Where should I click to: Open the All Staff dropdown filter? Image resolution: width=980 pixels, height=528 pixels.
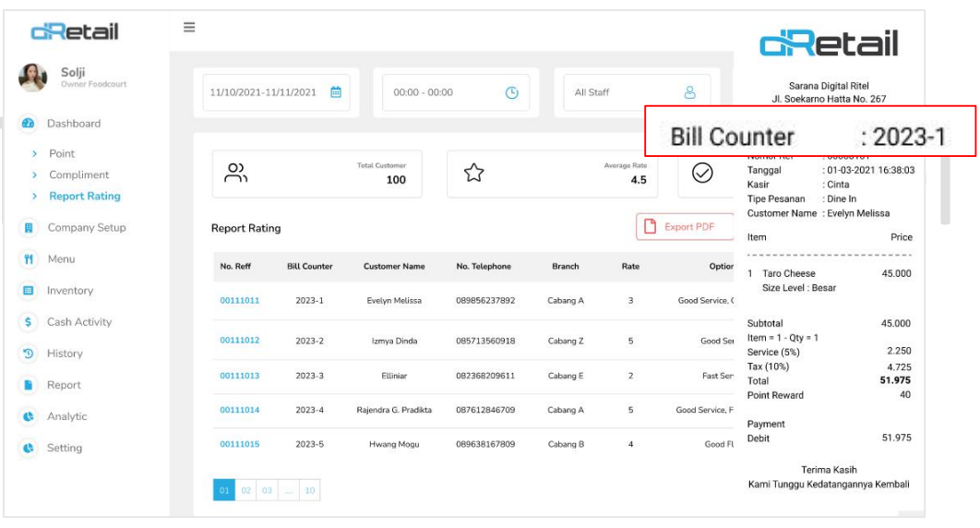pos(636,92)
